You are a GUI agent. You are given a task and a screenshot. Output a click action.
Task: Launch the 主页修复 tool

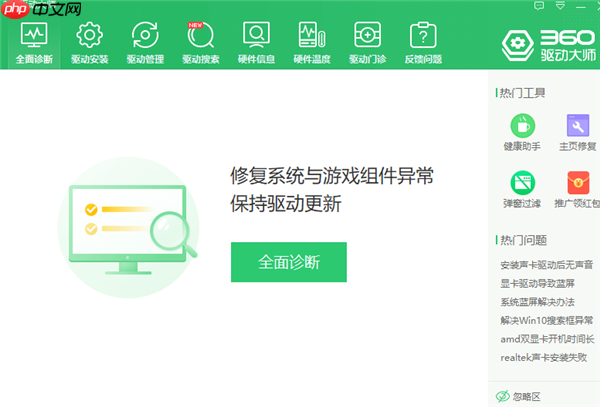[578, 132]
